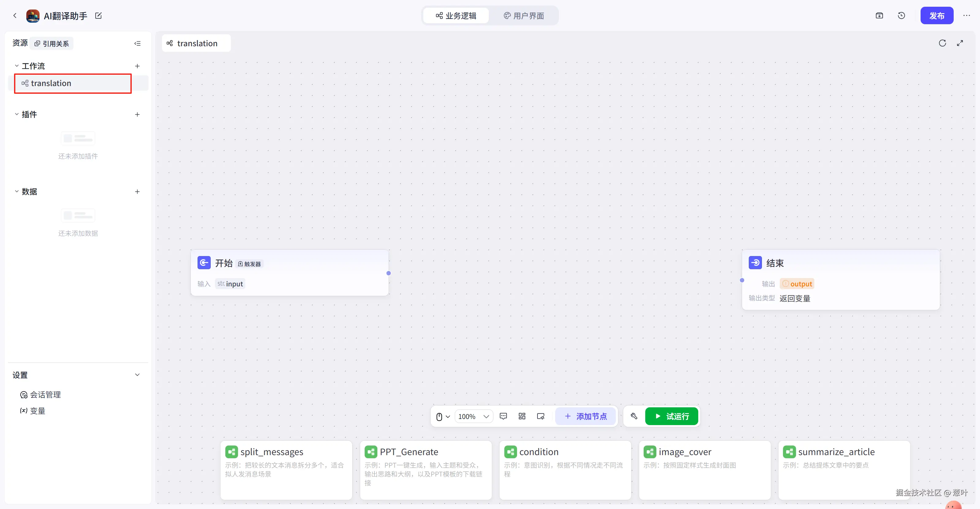Switch to 用户界面 tab
This screenshot has height=509, width=980.
click(x=524, y=16)
